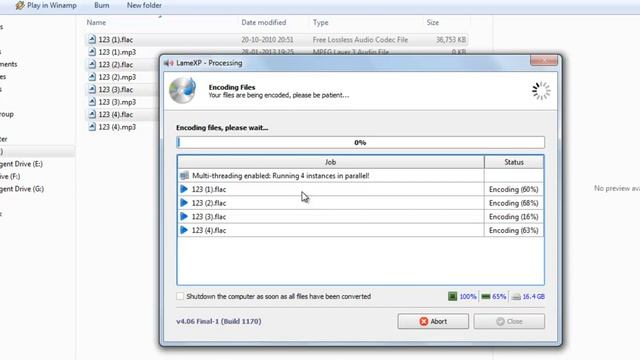Image resolution: width=640 pixels, height=360 pixels.
Task: Select the 123 (4).flac job row
Action: pos(360,230)
